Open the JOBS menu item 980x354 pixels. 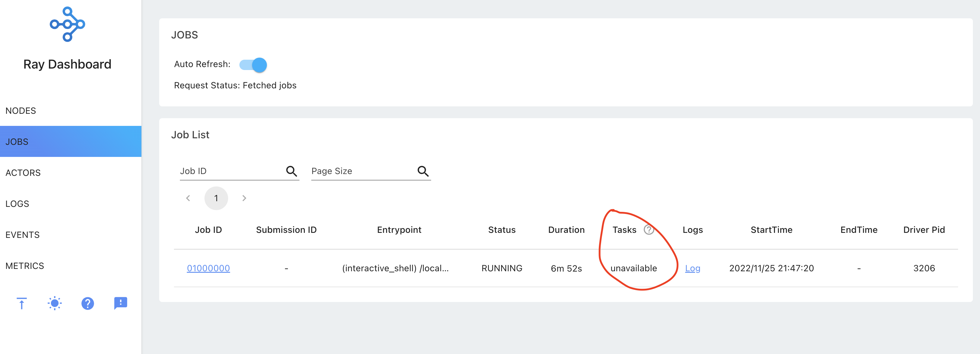pos(71,141)
